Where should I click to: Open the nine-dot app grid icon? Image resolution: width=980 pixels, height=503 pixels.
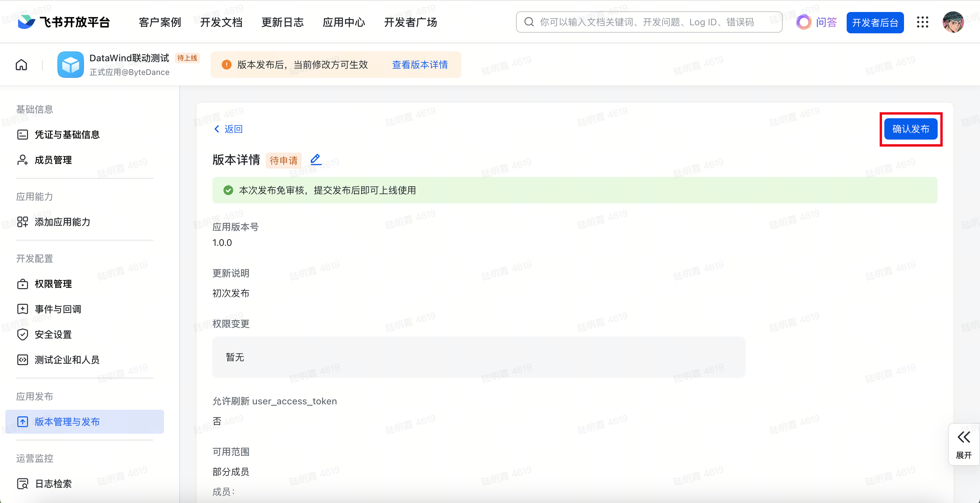(x=923, y=22)
